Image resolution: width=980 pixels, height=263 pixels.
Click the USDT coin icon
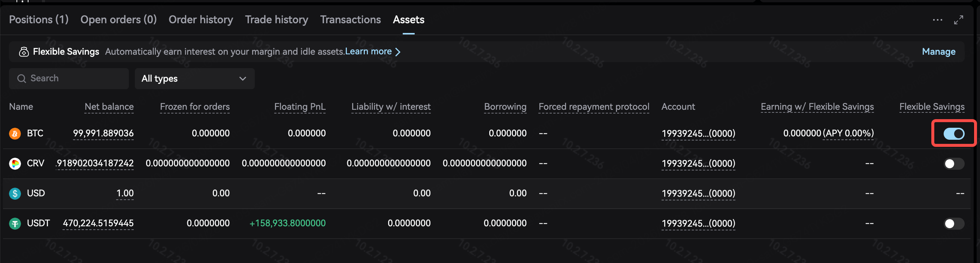point(15,223)
